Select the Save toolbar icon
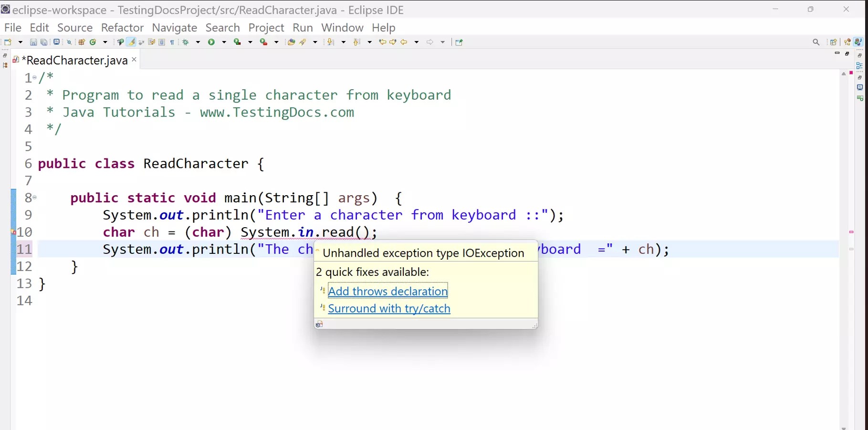The height and width of the screenshot is (430, 868). 33,42
